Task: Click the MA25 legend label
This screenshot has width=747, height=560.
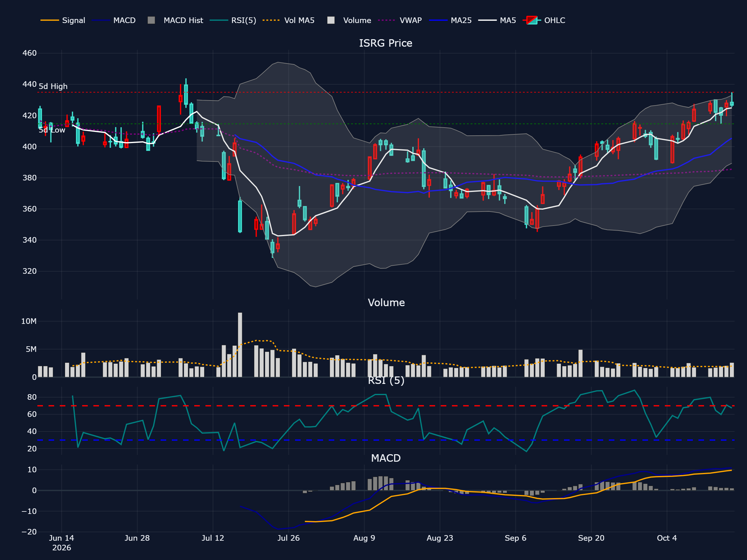Action: [x=461, y=20]
